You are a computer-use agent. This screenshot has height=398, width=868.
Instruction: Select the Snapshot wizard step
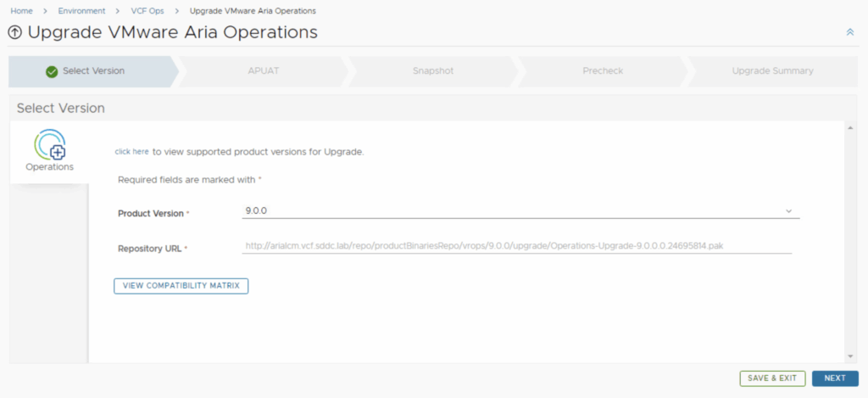pos(432,71)
